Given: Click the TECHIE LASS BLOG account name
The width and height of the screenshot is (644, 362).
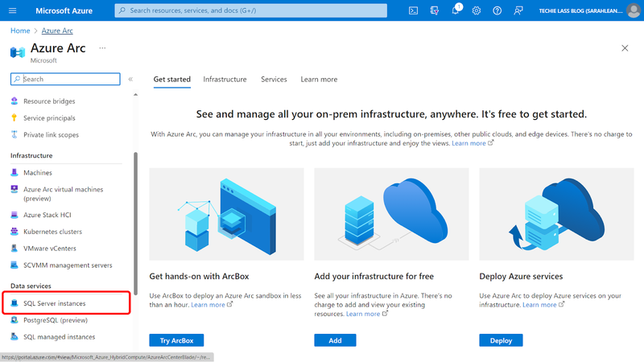Looking at the screenshot, I should pos(580,10).
